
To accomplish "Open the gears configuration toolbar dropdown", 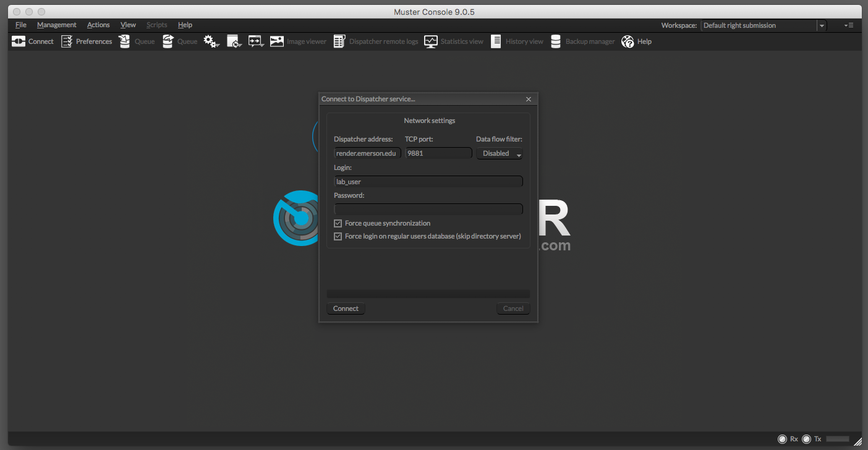I will click(211, 41).
